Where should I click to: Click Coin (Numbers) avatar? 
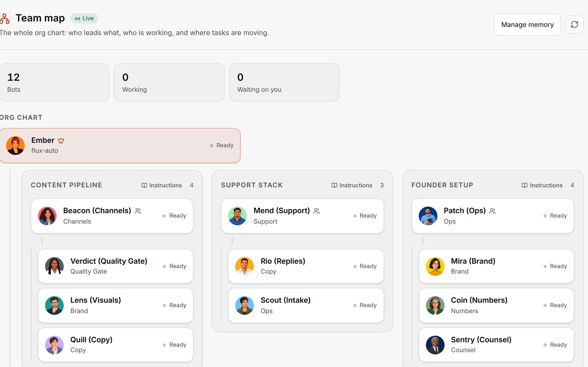coord(435,305)
